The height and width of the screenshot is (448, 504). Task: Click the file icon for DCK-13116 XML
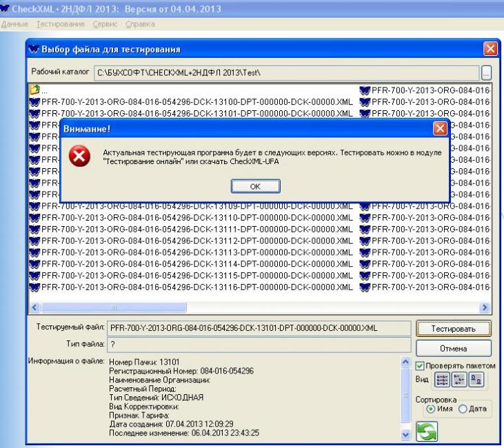tap(34, 287)
